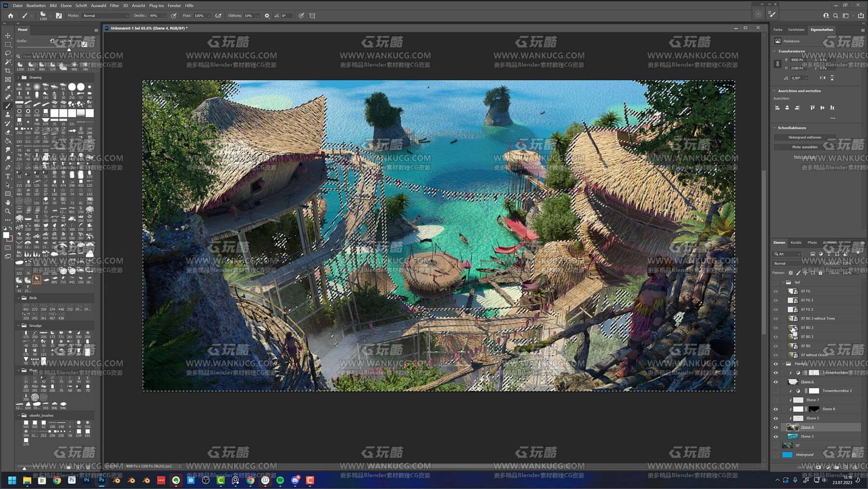Click Hintergrund entfernen quick action
The height and width of the screenshot is (489, 868).
805,137
